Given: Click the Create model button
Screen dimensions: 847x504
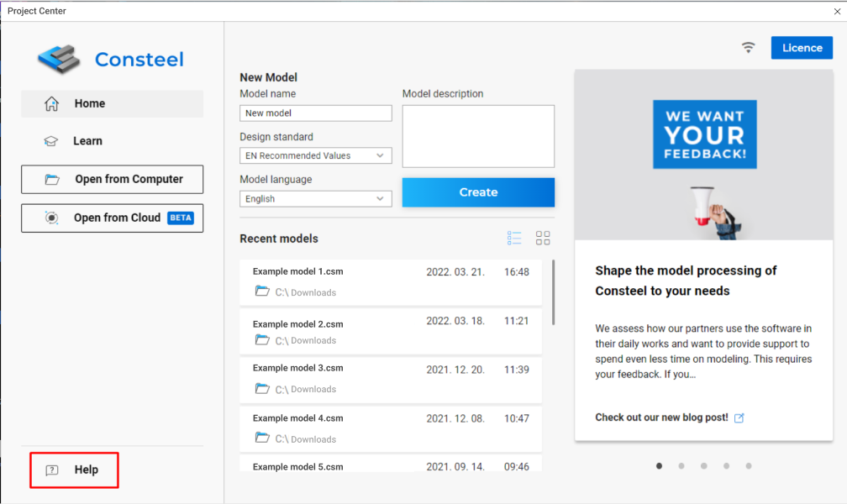Looking at the screenshot, I should tap(478, 192).
